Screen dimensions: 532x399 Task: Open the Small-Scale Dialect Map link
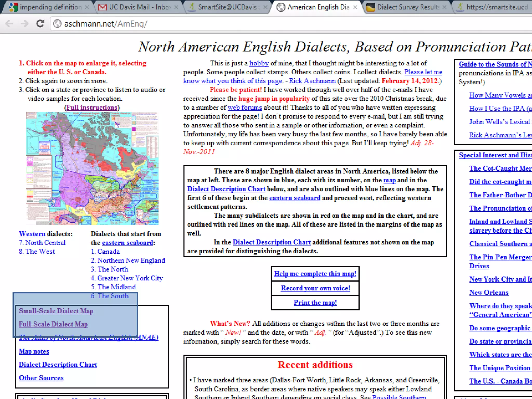click(x=56, y=311)
